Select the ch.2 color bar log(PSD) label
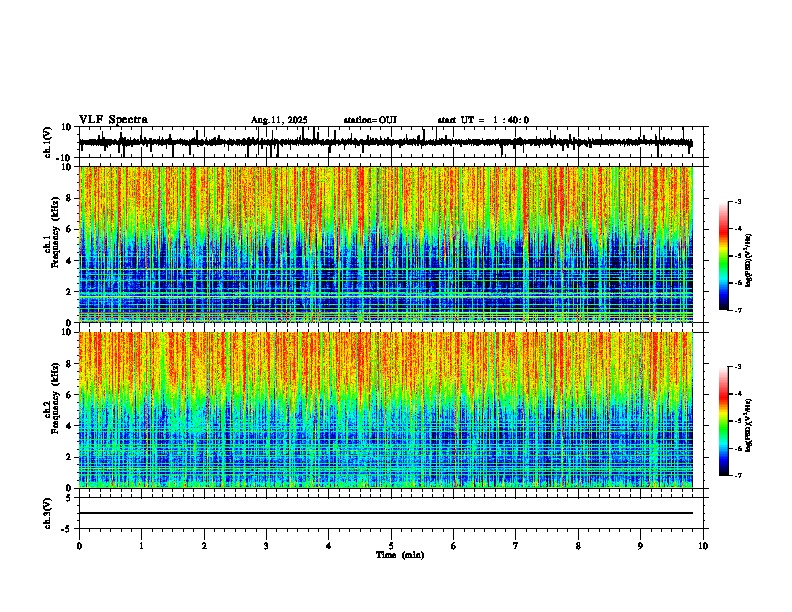792x612 pixels. tap(749, 425)
